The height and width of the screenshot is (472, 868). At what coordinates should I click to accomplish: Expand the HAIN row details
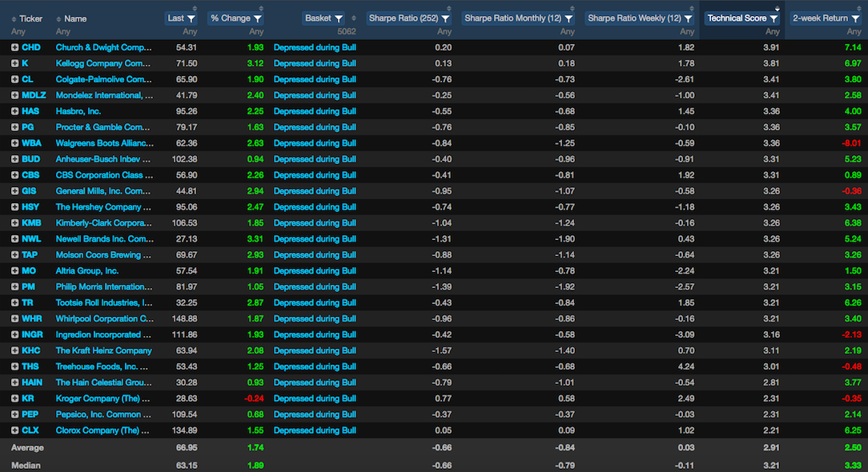coord(15,383)
